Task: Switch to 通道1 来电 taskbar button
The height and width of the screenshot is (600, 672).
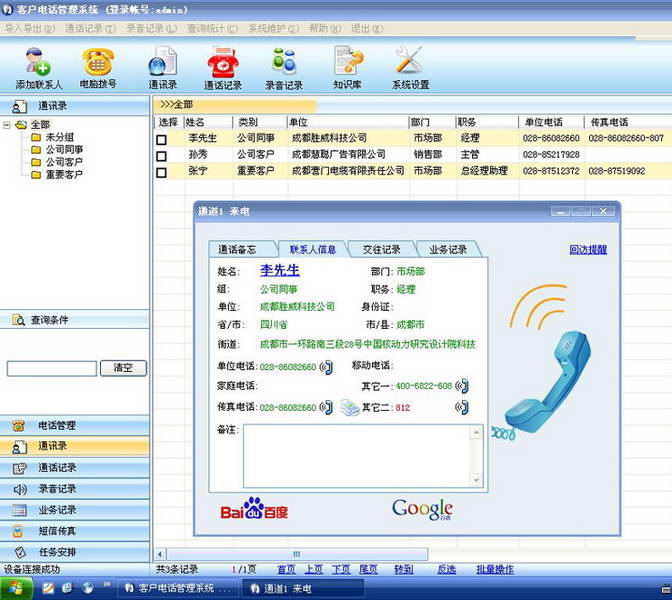Action: coord(303,589)
